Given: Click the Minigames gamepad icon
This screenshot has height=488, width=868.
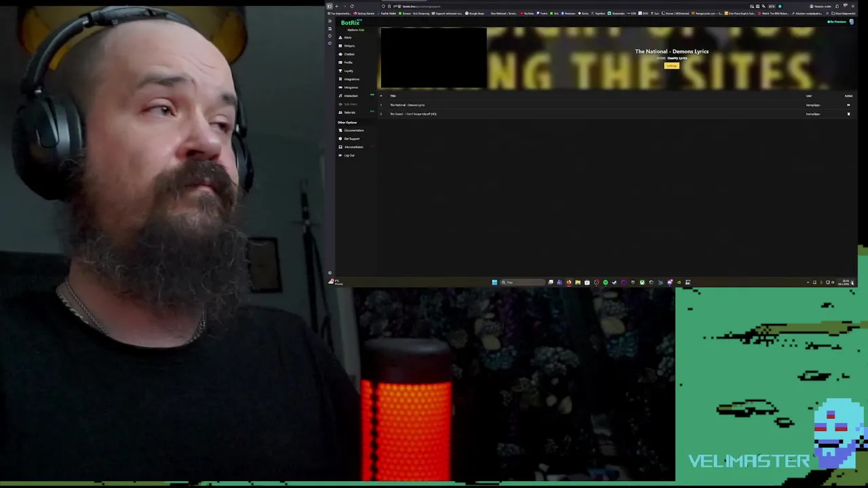Looking at the screenshot, I should [x=340, y=87].
